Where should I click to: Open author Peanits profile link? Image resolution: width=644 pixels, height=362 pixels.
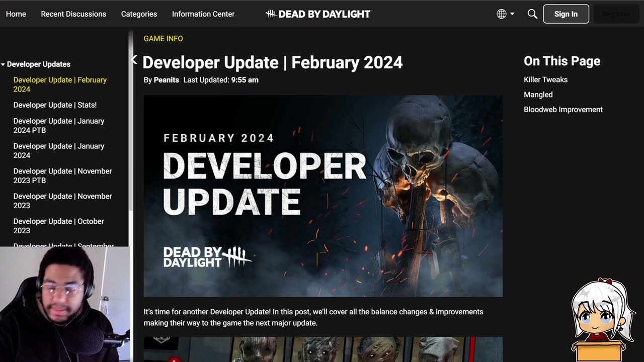[x=166, y=80]
